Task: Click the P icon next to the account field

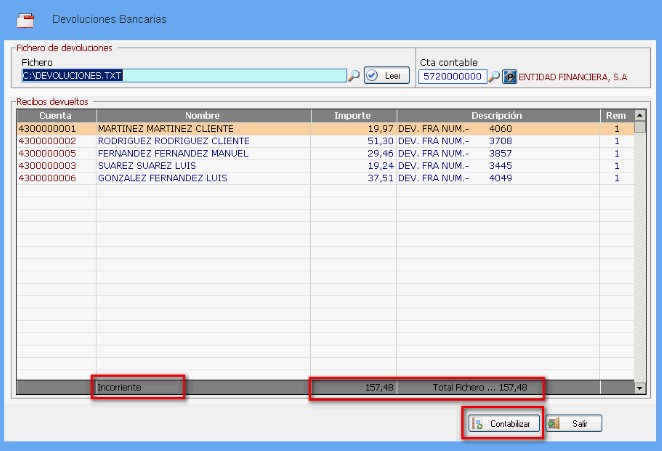Action: pyautogui.click(x=510, y=77)
